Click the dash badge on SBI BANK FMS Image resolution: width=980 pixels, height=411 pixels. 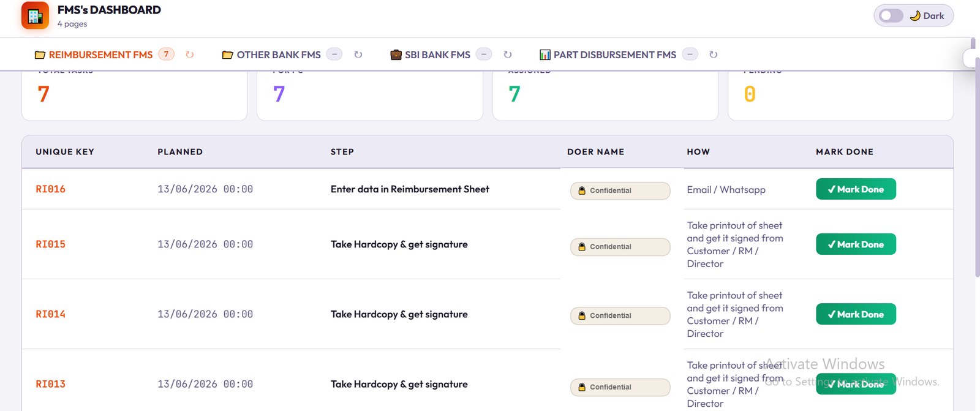click(484, 54)
